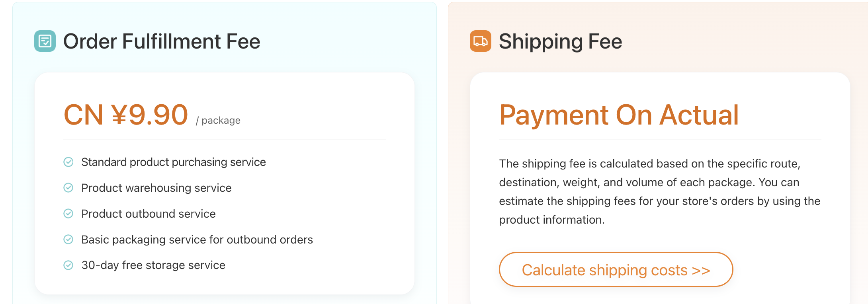
Task: Click checkmark icon beside Standard product purchasing service
Action: (68, 162)
